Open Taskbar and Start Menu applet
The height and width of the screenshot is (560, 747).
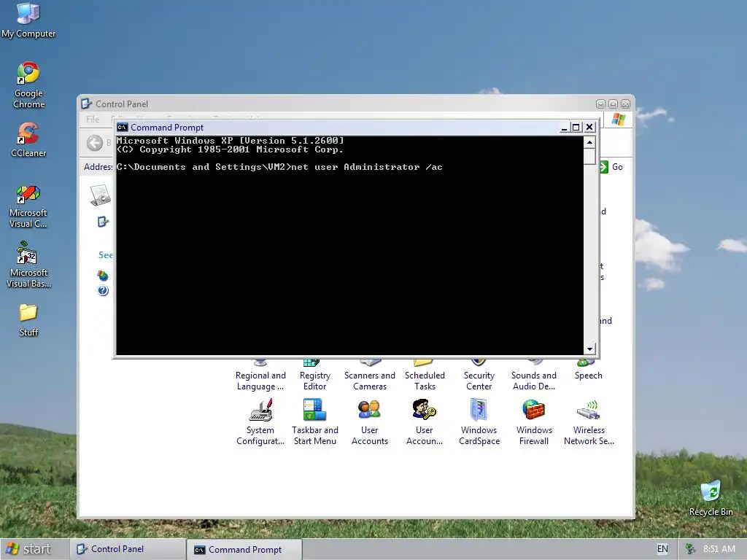[315, 422]
